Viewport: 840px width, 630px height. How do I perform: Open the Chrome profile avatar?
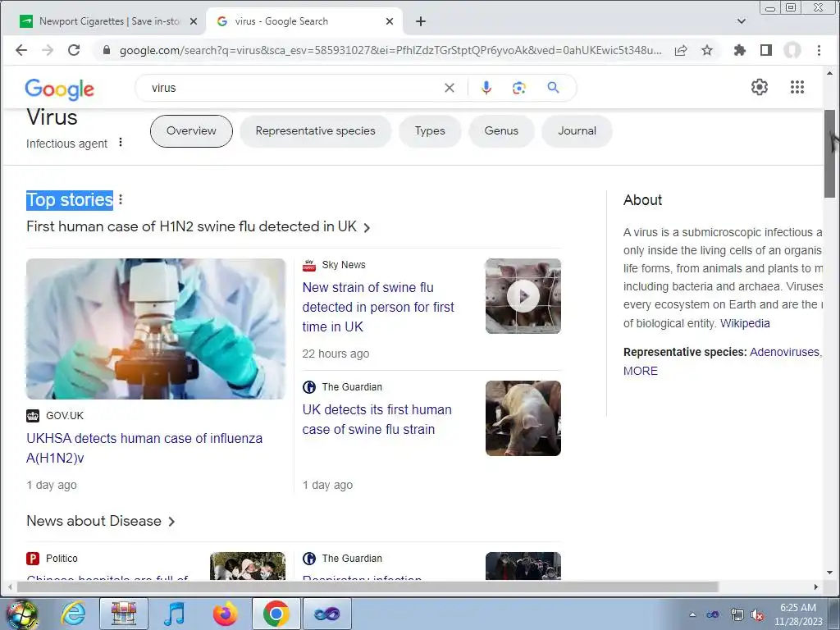coord(792,50)
